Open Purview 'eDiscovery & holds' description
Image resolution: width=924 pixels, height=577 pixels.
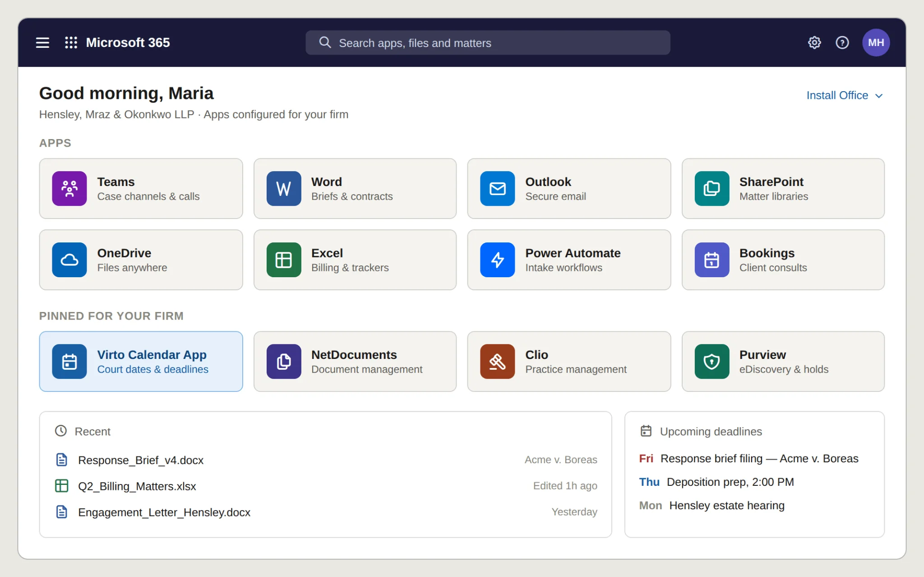784,369
